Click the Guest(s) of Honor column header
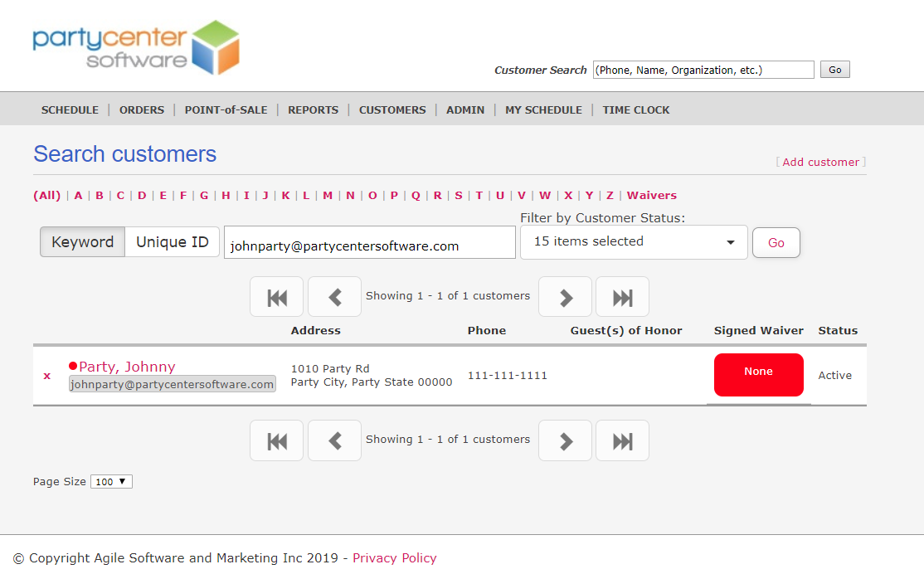This screenshot has height=574, width=924. click(x=626, y=331)
